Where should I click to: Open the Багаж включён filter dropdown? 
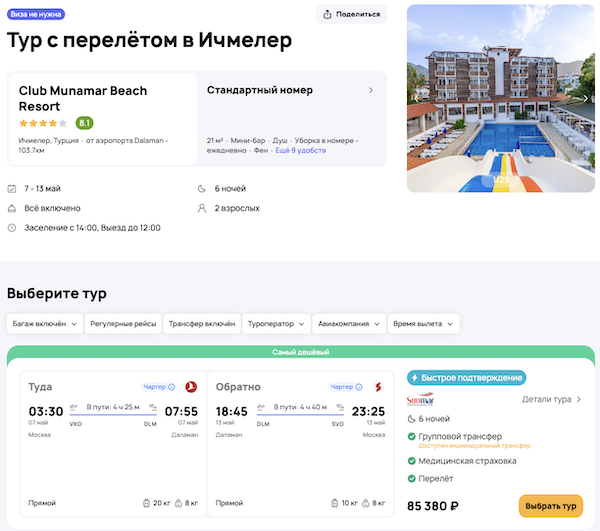point(44,324)
